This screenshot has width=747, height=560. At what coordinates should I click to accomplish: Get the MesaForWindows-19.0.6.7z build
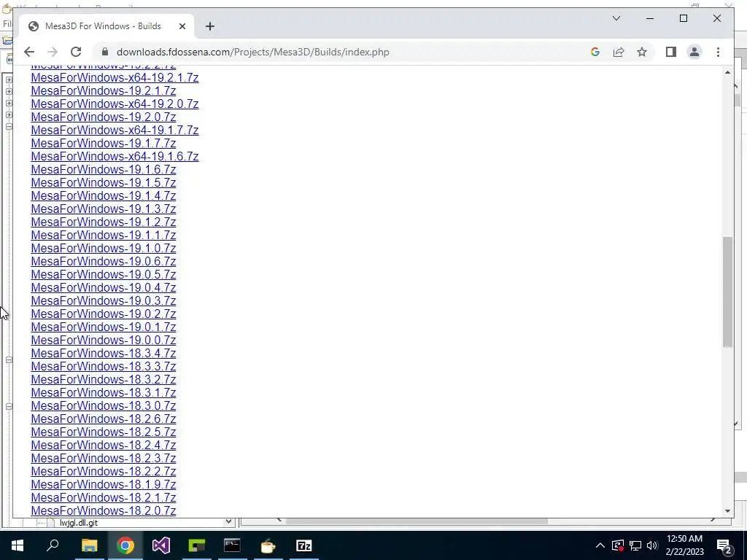click(104, 262)
